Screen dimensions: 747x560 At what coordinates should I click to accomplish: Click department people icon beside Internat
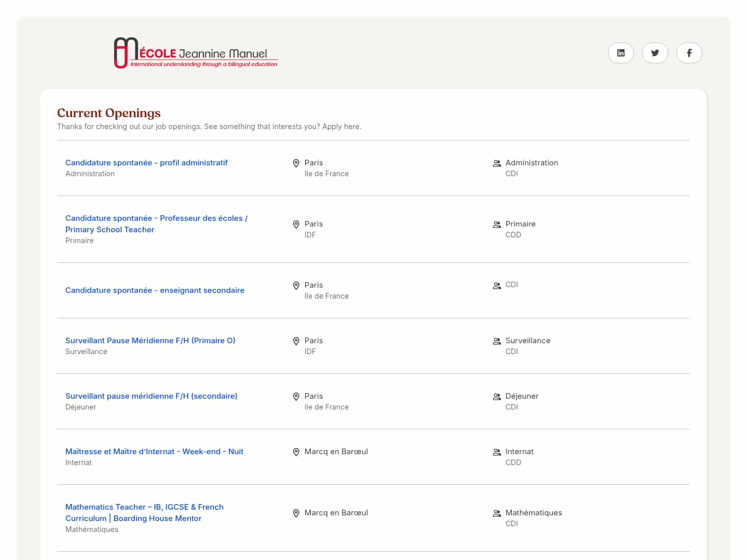tap(496, 452)
